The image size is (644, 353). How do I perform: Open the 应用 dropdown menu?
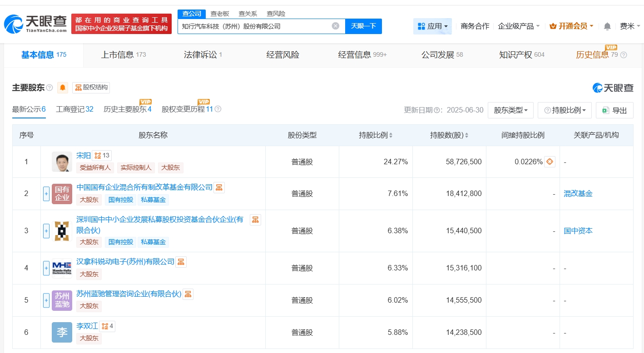coord(432,26)
